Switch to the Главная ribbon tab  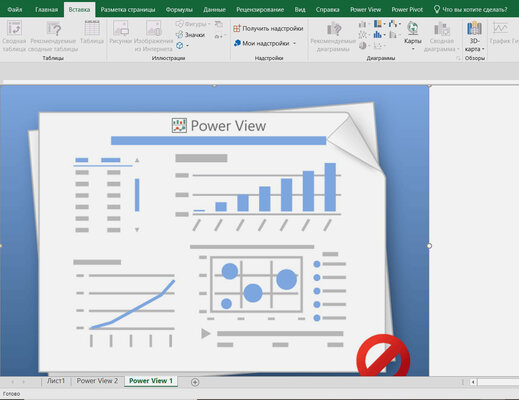point(46,10)
